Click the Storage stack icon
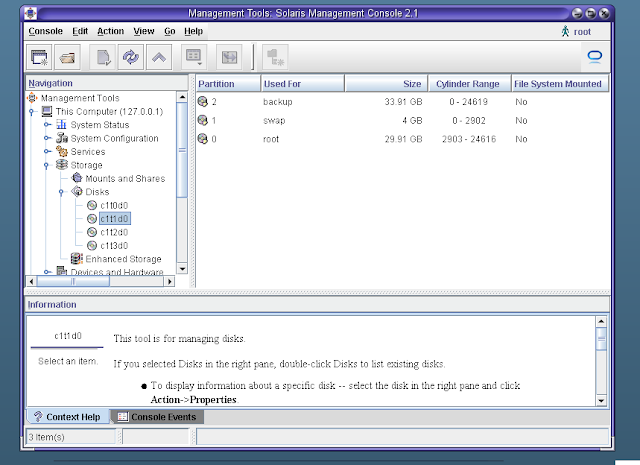Screen dimensions: 640x465 tap(62, 165)
